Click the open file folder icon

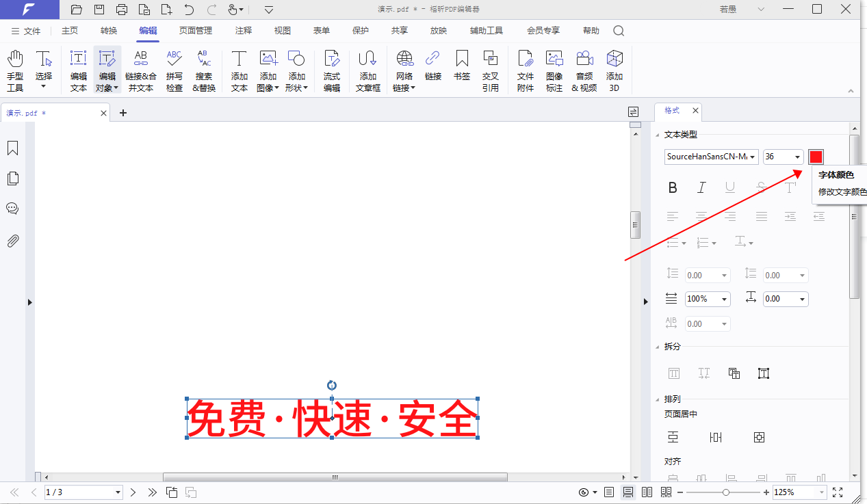tap(77, 10)
